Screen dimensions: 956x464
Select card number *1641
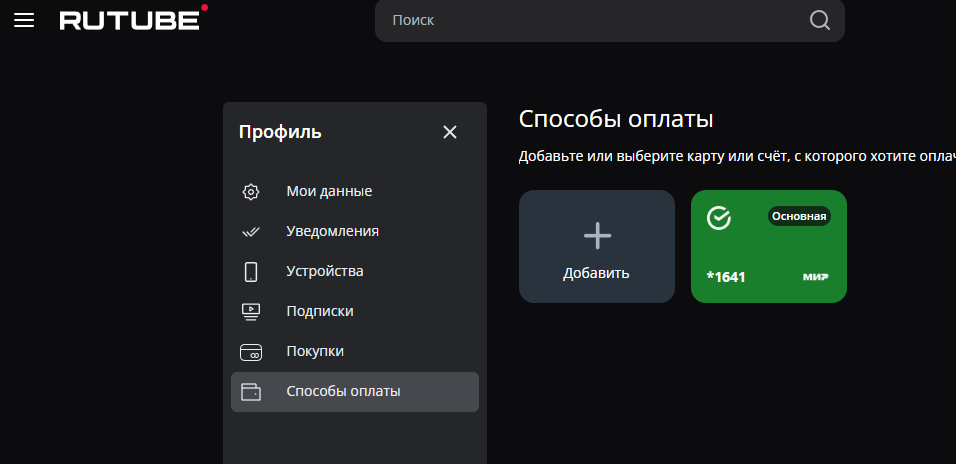(x=726, y=277)
